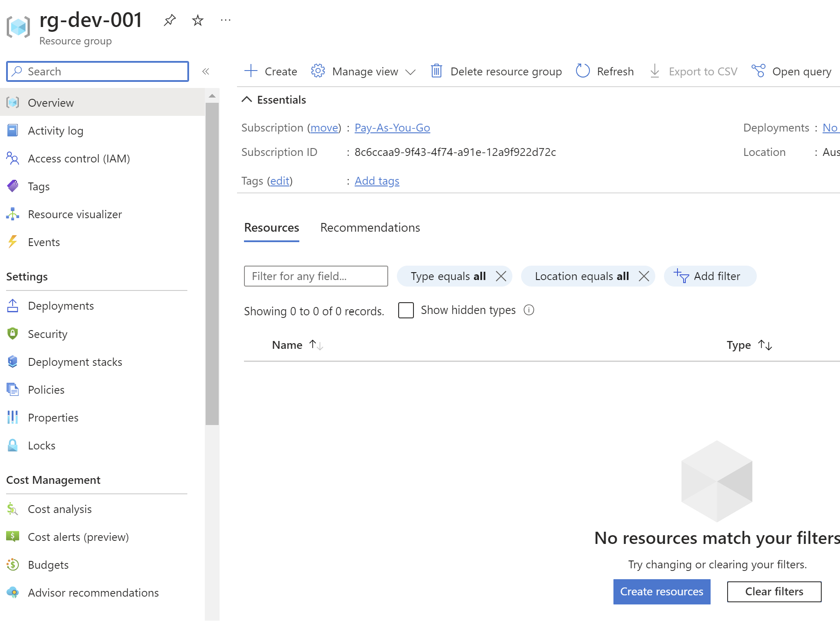The height and width of the screenshot is (621, 840).
Task: Click the Showing 0 to 0 of 0 records text
Action: (314, 311)
